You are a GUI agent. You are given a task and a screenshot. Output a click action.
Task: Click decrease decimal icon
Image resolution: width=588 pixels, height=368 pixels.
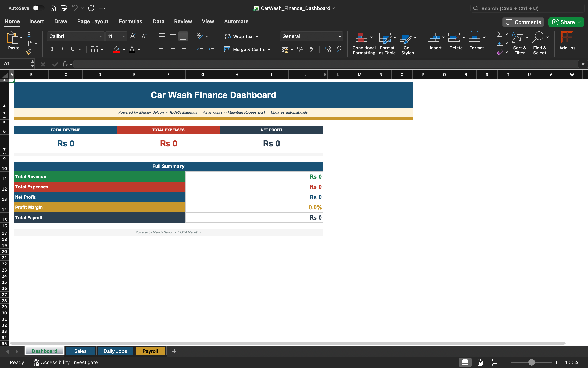(338, 50)
